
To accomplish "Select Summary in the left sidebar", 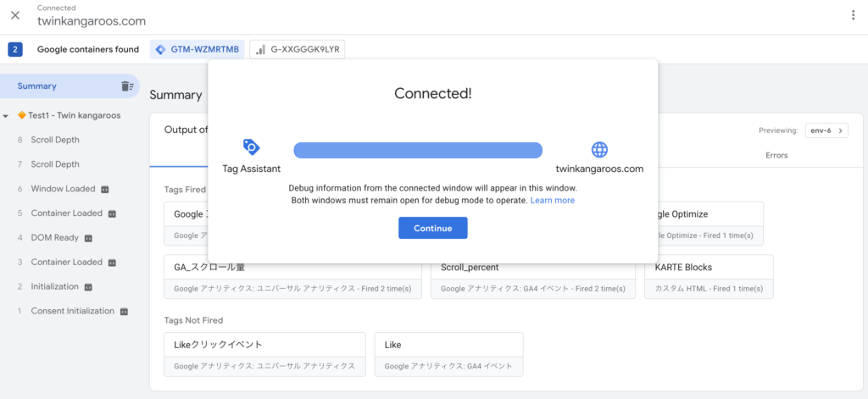I will [70, 86].
